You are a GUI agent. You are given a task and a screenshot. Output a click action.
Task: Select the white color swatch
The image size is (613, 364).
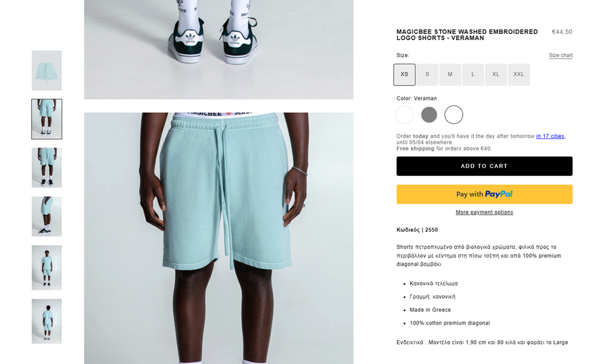405,115
